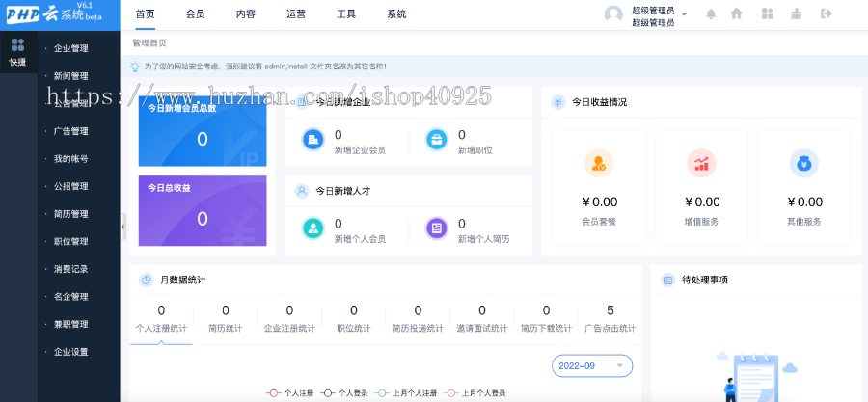868x402 pixels.
Task: Open the grid apps icon in header
Action: (x=767, y=14)
